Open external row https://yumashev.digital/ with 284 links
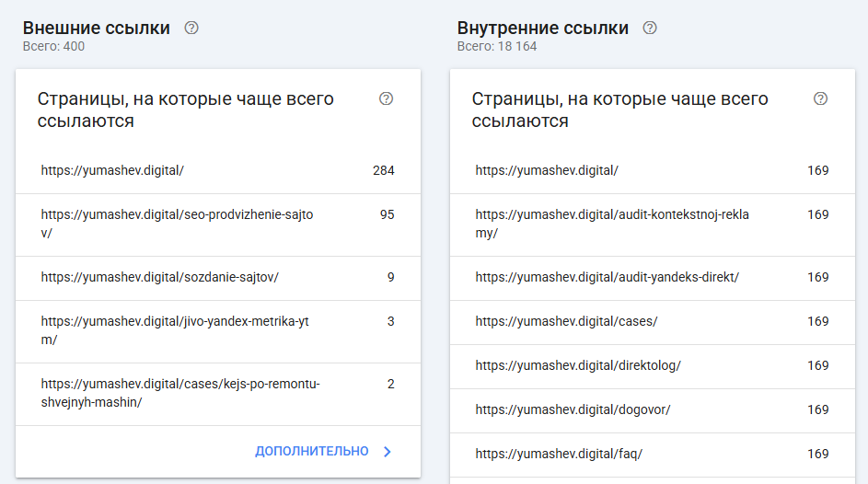 click(218, 171)
